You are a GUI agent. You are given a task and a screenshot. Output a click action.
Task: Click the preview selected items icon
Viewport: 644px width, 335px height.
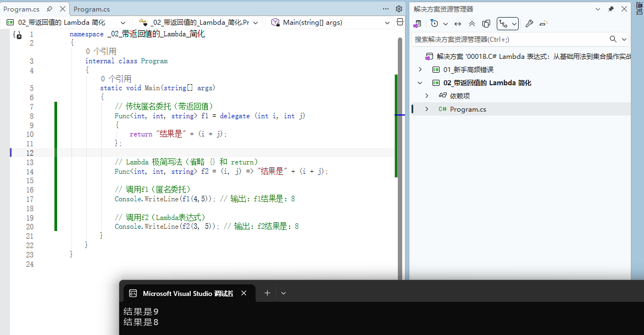point(543,24)
